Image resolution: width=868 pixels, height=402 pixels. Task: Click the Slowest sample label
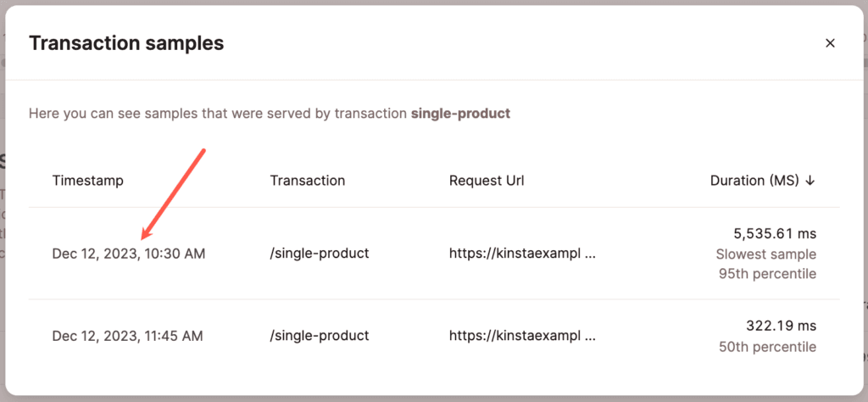(x=765, y=254)
